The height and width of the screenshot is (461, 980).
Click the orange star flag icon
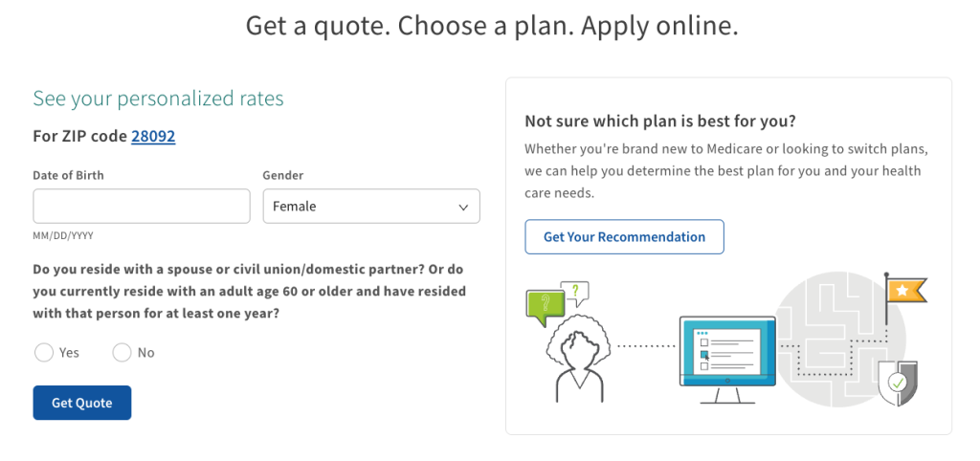point(905,291)
